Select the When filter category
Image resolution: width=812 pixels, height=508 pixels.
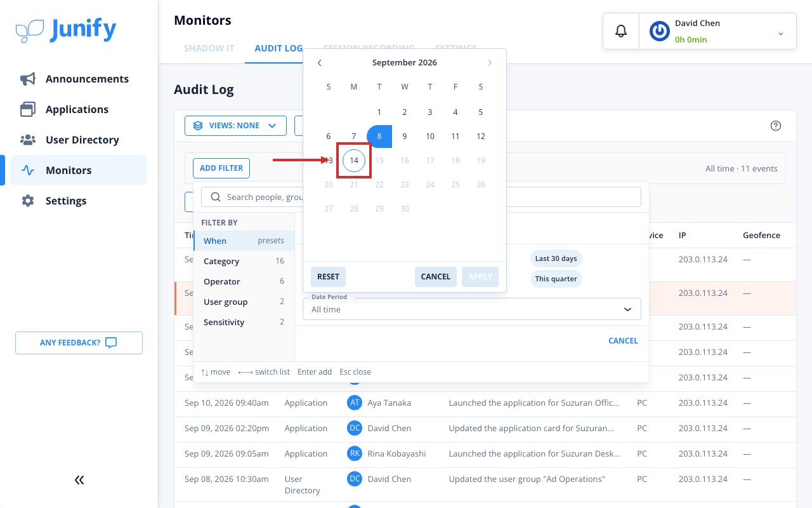coord(244,241)
